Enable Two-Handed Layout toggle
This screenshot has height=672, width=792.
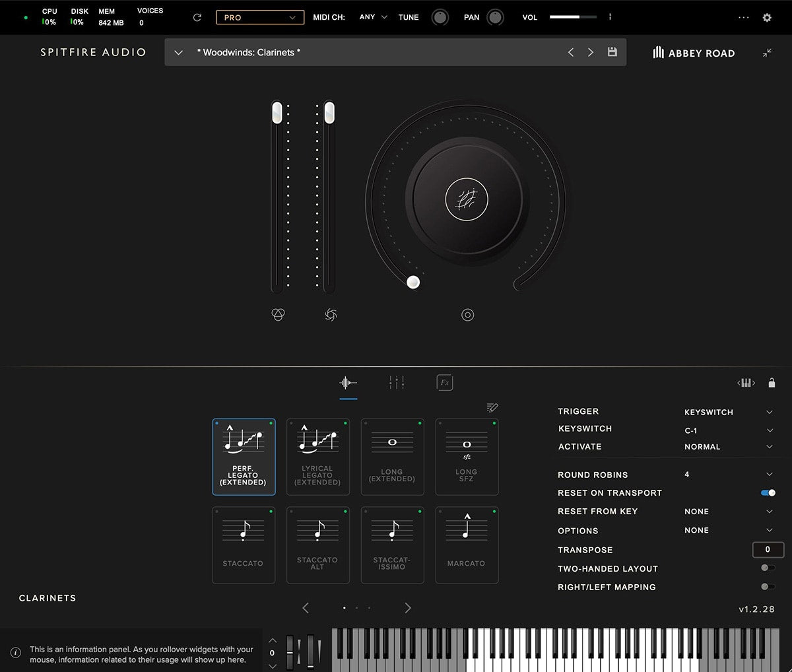tap(768, 568)
